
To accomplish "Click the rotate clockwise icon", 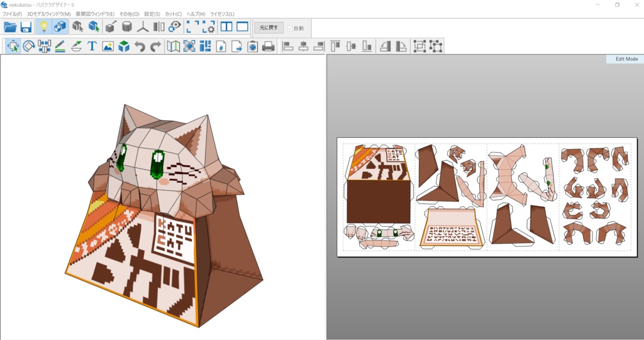I will (x=401, y=47).
